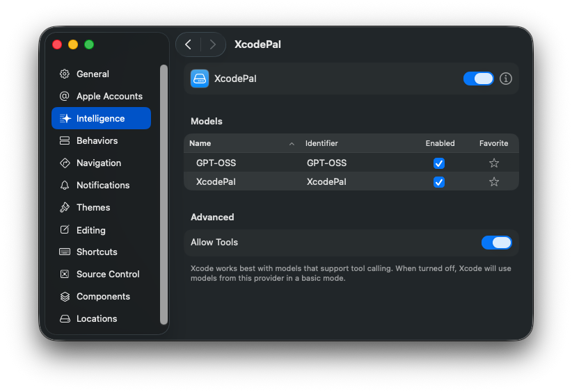
Task: Click the Models section heading
Action: 207,122
